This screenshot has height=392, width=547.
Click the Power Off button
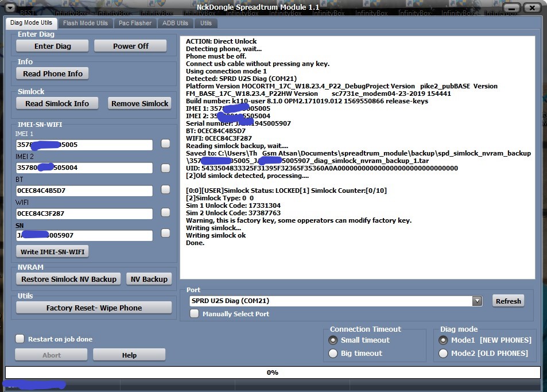[130, 46]
